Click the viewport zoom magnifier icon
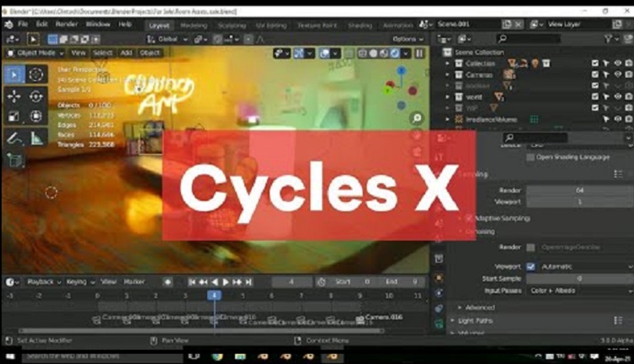The height and width of the screenshot is (364, 634). click(x=417, y=118)
